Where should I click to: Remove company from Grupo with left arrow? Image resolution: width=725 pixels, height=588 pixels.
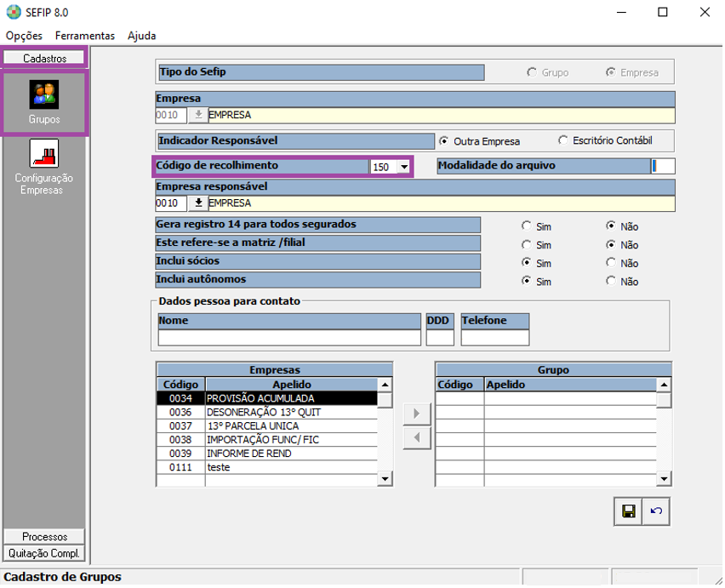[x=417, y=437]
